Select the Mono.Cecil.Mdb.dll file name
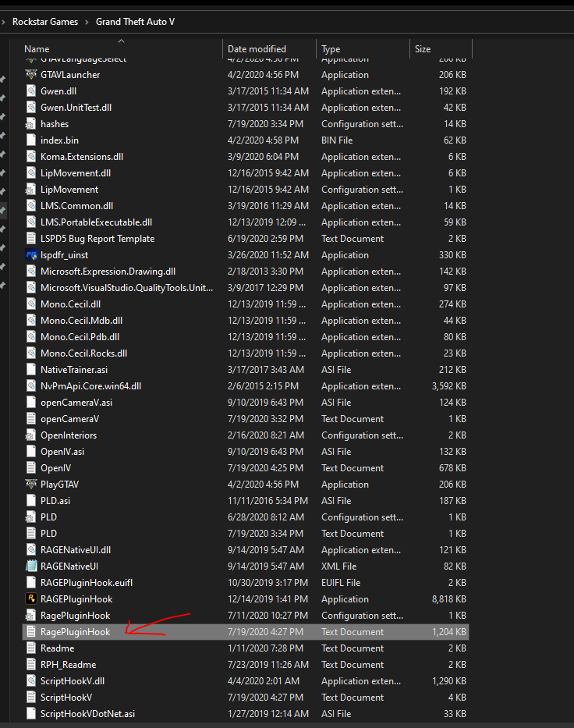 coord(81,321)
